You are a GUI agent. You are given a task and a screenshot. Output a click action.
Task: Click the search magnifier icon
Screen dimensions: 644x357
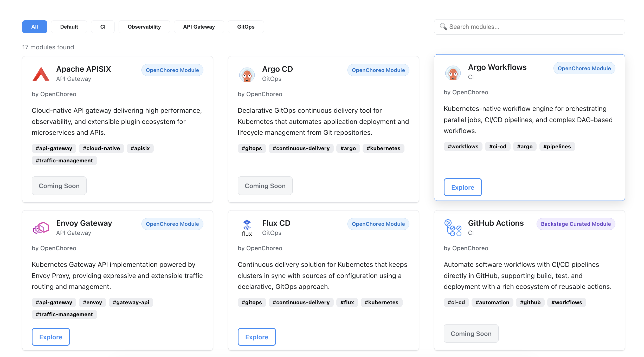click(443, 27)
